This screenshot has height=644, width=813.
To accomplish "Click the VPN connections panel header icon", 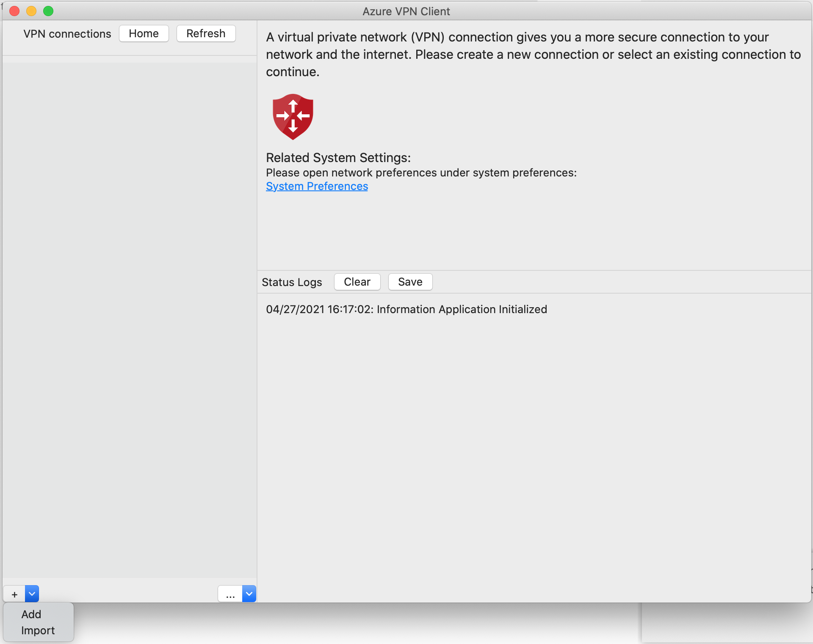I will click(66, 33).
